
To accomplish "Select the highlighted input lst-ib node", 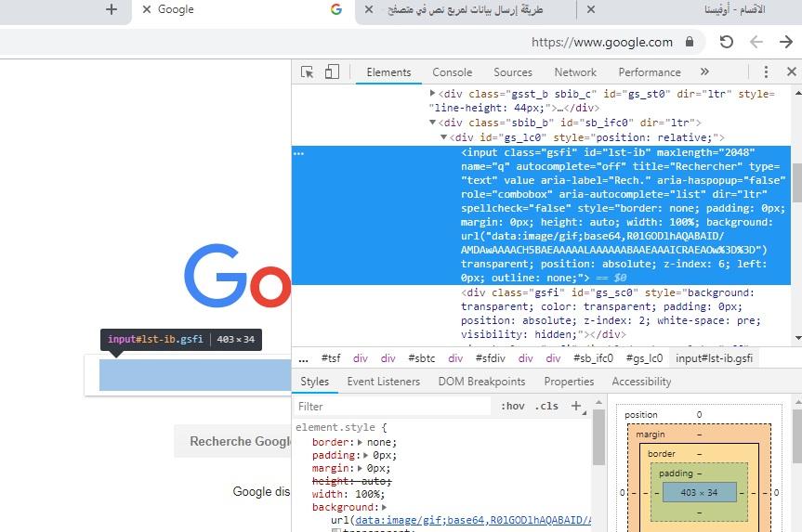I will click(x=541, y=215).
